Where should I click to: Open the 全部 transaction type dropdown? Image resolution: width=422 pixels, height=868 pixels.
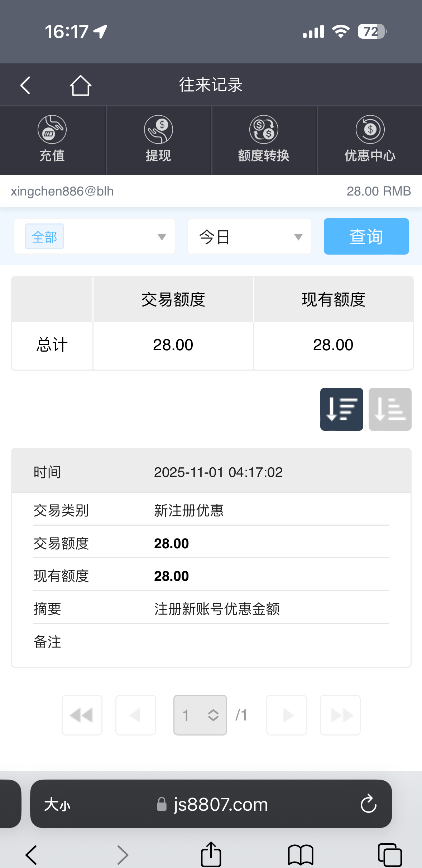(94, 236)
